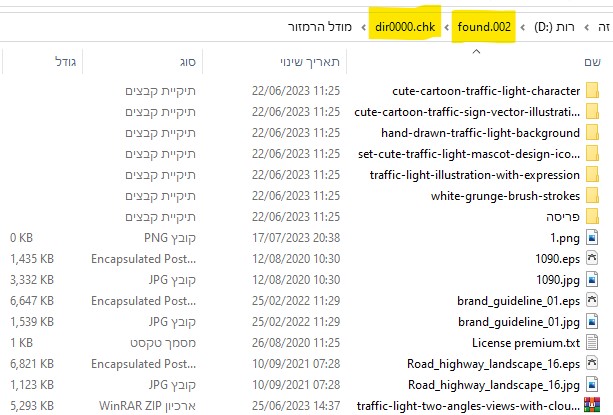This screenshot has width=613, height=415.
Task: Select the Road_highway_landscape_16.eps file icon
Action: pos(592,363)
